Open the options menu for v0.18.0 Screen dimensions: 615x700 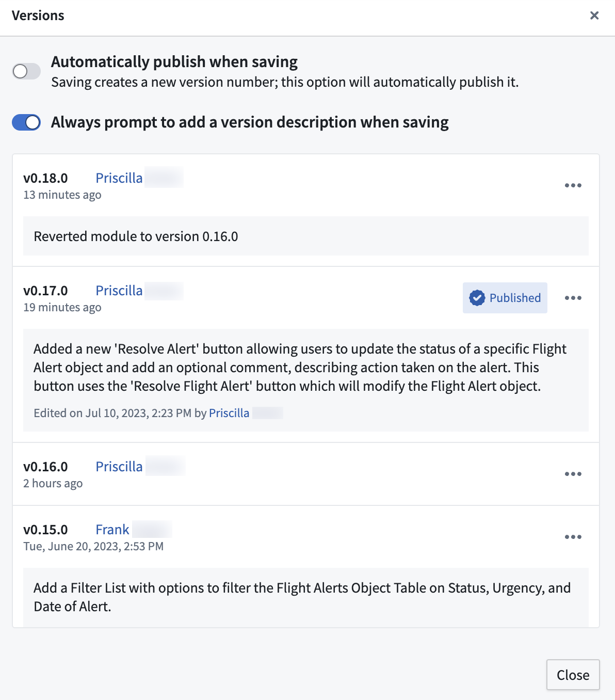(x=573, y=185)
